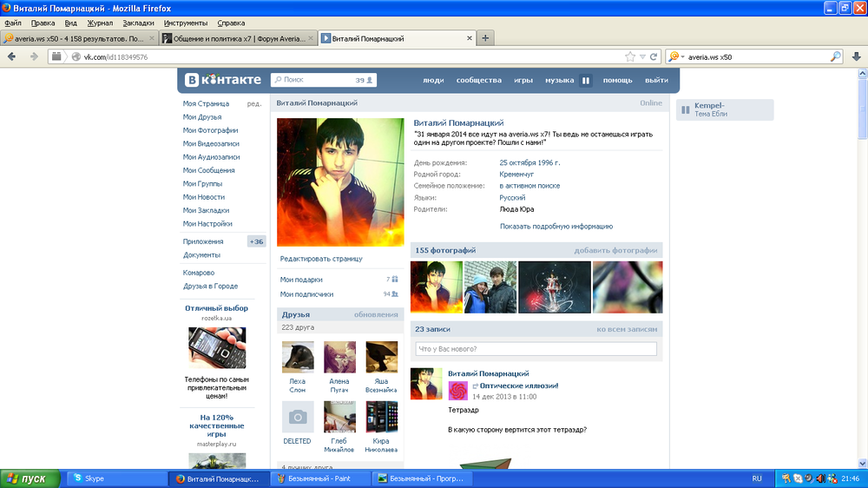Open Мои Настройки in left menu
Image resolution: width=868 pixels, height=488 pixels.
[207, 224]
